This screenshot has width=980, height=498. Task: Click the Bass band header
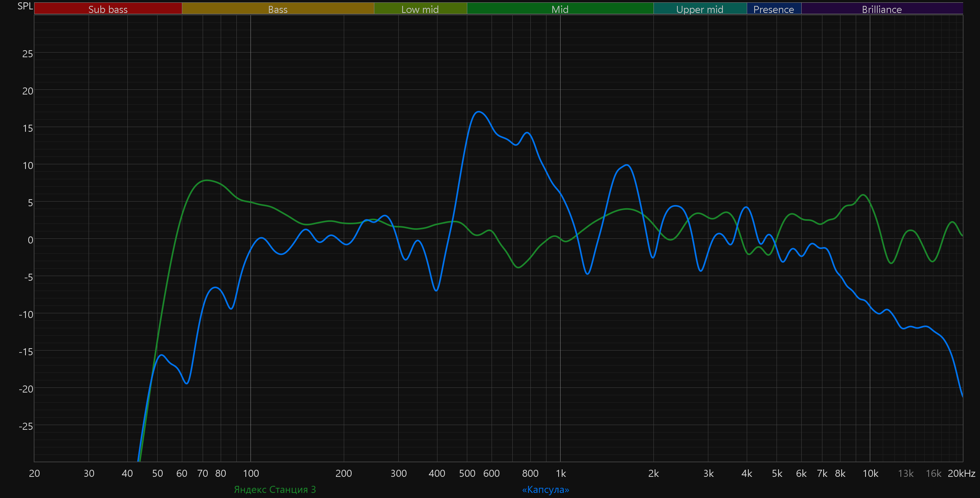coord(278,9)
